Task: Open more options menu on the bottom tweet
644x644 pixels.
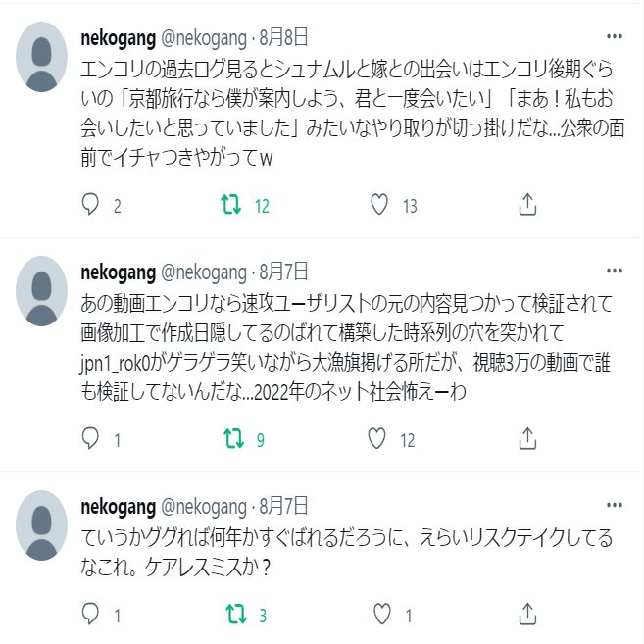Action: point(615,506)
